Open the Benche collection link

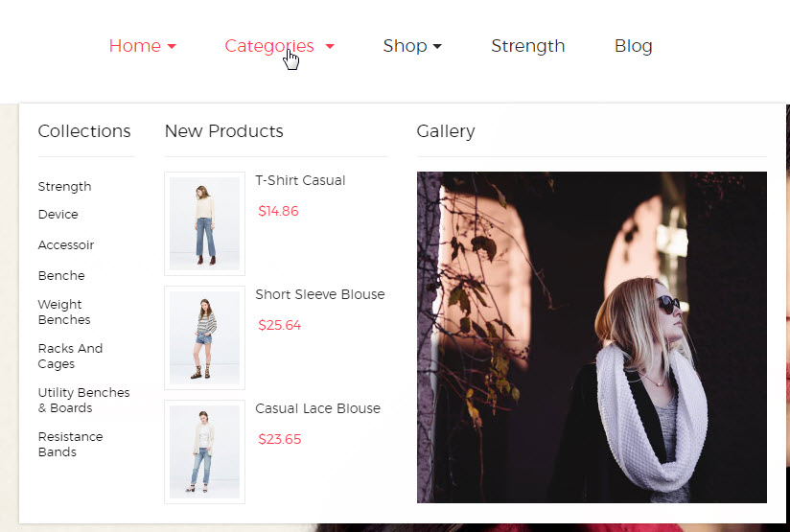[x=61, y=275]
